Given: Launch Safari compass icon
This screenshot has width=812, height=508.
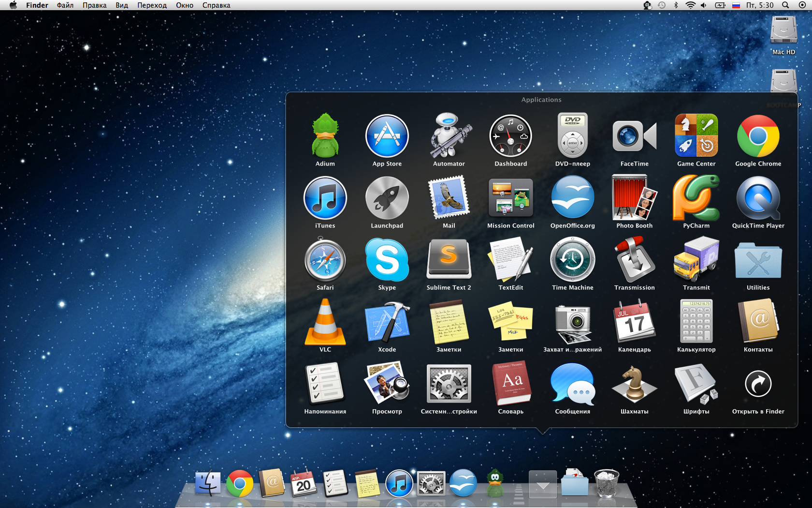Looking at the screenshot, I should point(325,260).
